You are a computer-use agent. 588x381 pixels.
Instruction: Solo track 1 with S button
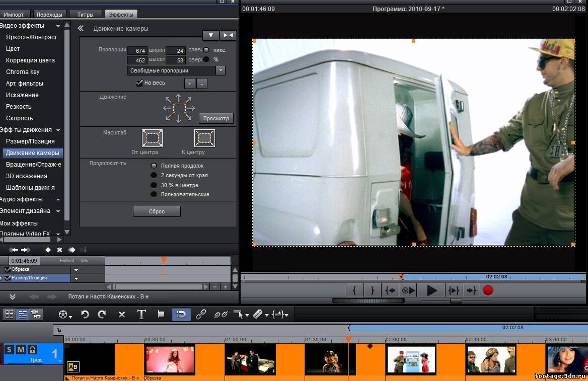9,350
